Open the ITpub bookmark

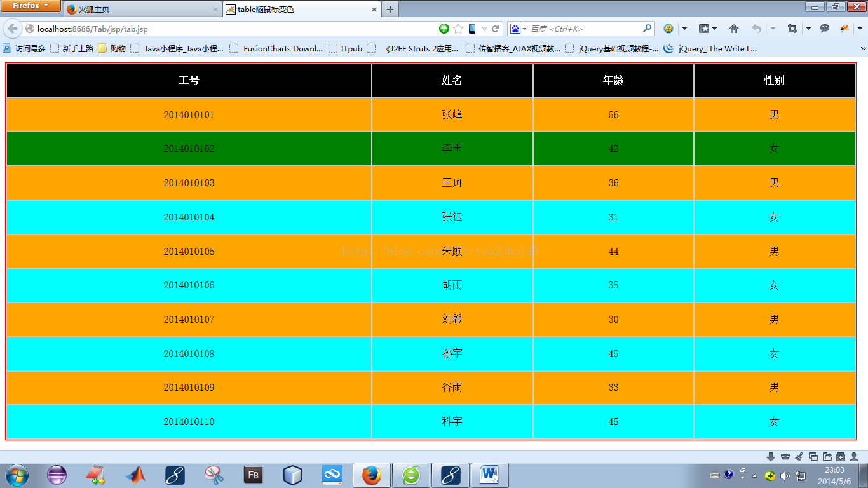pos(346,48)
